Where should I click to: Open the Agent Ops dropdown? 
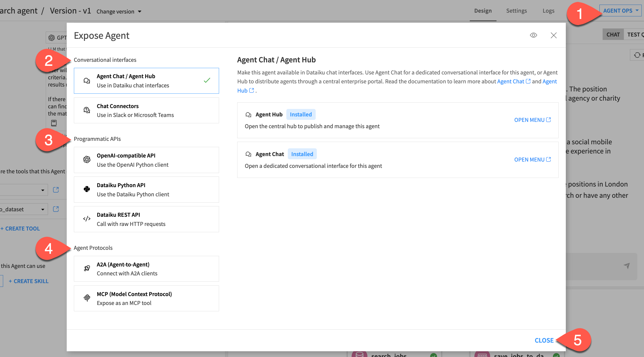click(620, 11)
